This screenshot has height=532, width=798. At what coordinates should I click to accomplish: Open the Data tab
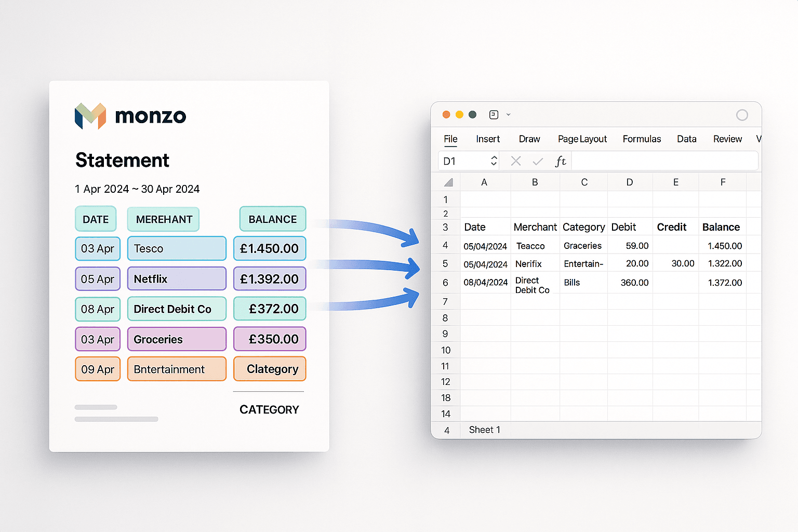[686, 139]
